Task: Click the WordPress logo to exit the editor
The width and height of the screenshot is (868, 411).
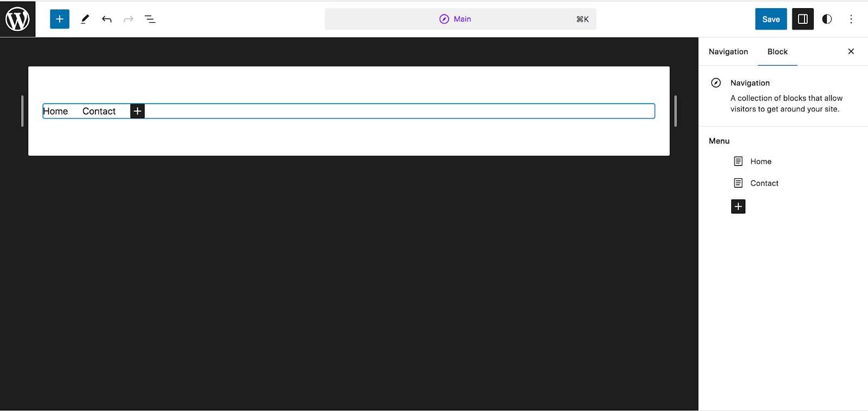Action: (17, 19)
